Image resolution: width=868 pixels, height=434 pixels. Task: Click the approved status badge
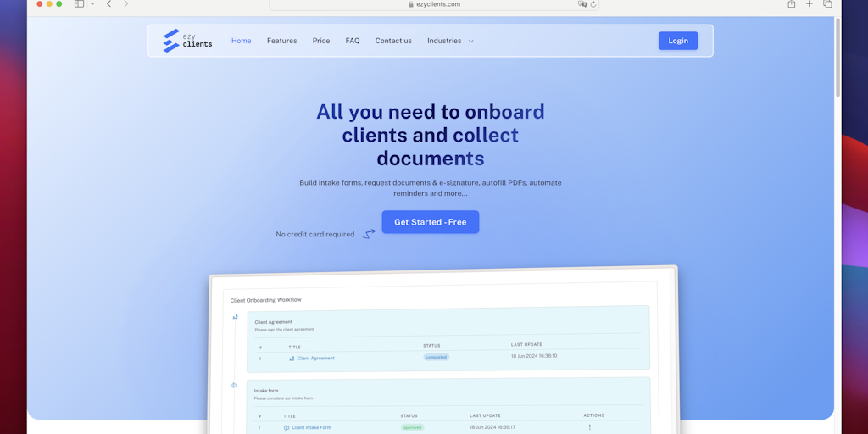[413, 427]
